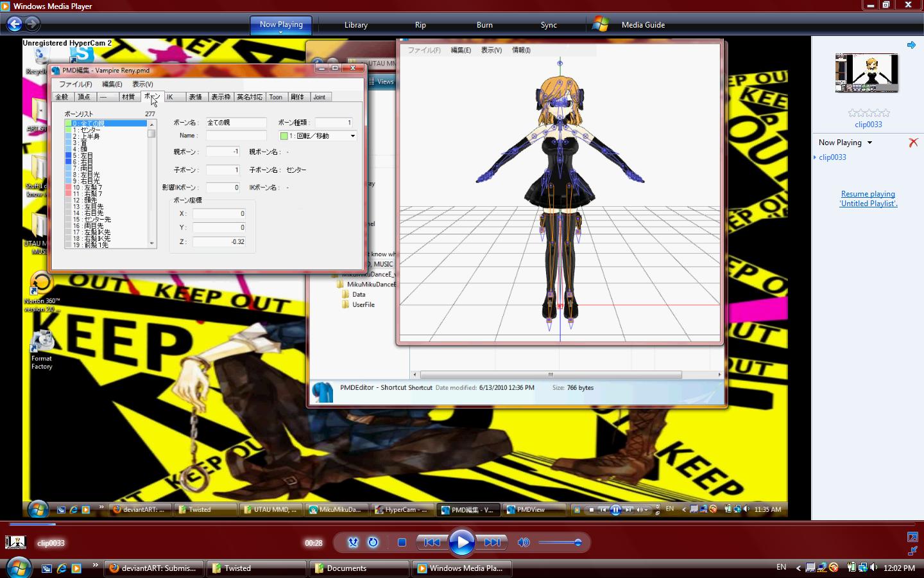Rate clip0033 using the star rating
The image size is (924, 578).
868,112
